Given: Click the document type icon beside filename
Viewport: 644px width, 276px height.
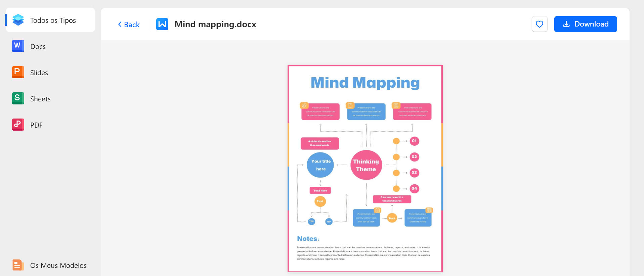Looking at the screenshot, I should [x=162, y=24].
